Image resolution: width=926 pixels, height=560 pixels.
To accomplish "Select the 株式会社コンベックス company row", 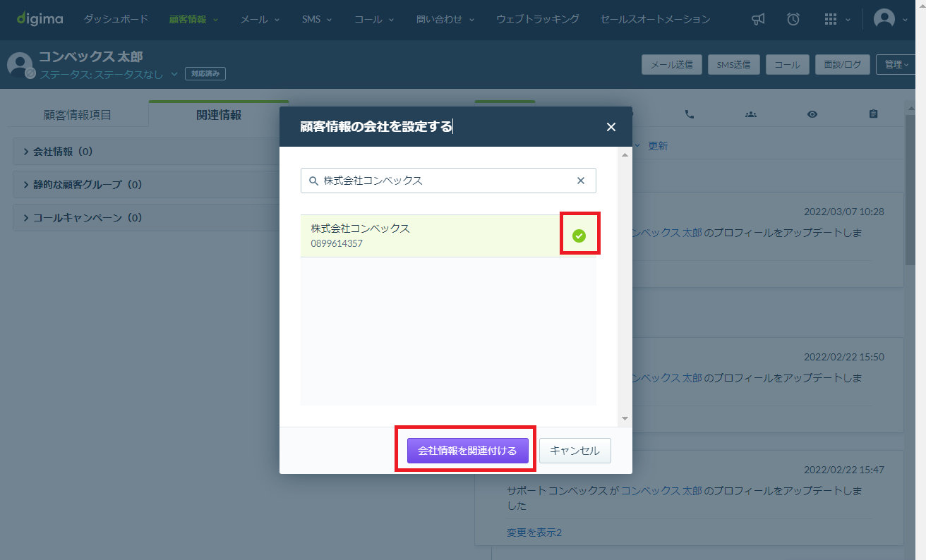I will (x=448, y=236).
